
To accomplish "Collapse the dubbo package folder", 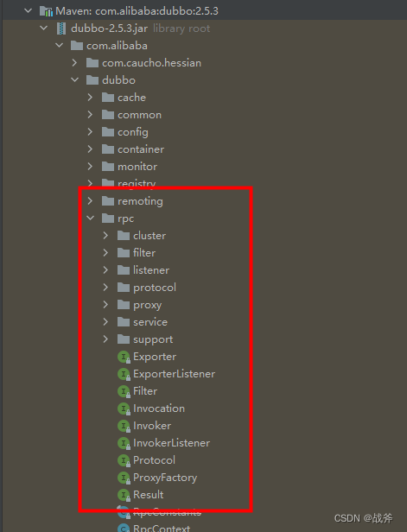I will 75,79.
